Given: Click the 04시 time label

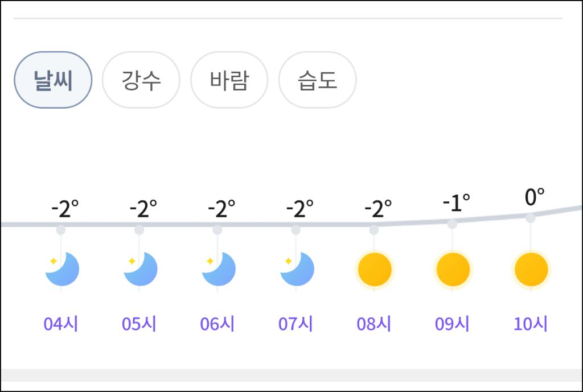Looking at the screenshot, I should tap(60, 324).
